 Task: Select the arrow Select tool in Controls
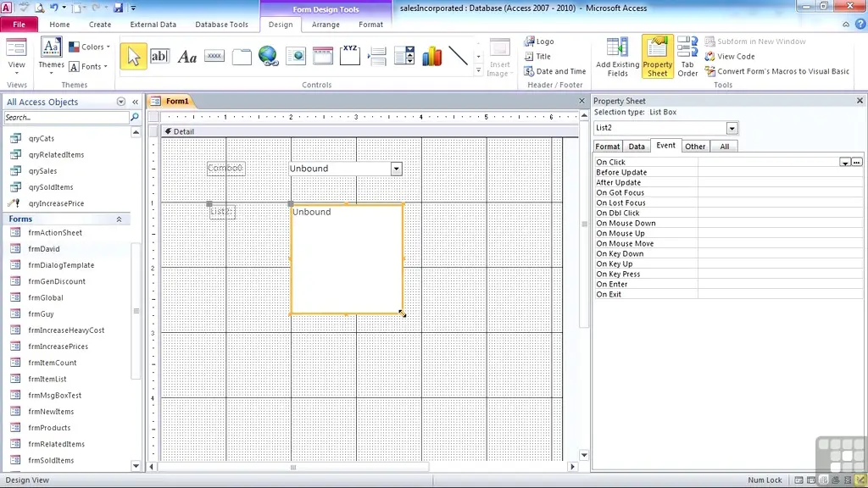(x=133, y=57)
